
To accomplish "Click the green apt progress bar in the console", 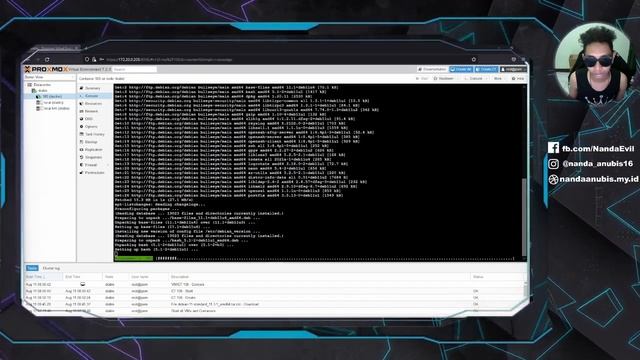I will [x=134, y=258].
